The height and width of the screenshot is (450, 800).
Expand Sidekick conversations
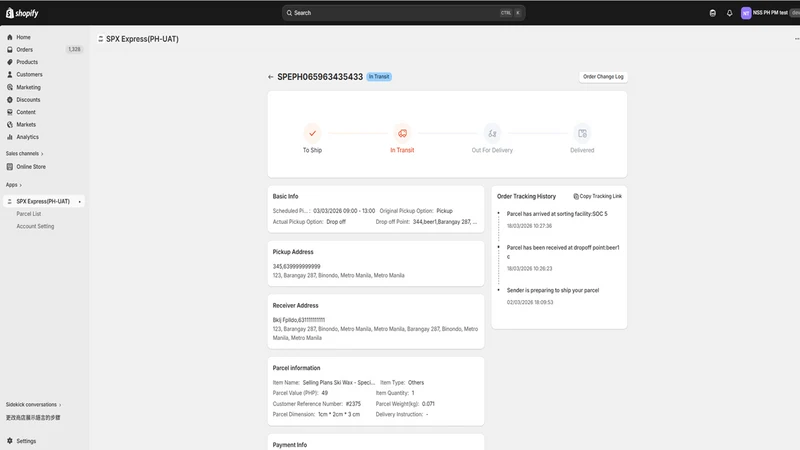pos(34,405)
